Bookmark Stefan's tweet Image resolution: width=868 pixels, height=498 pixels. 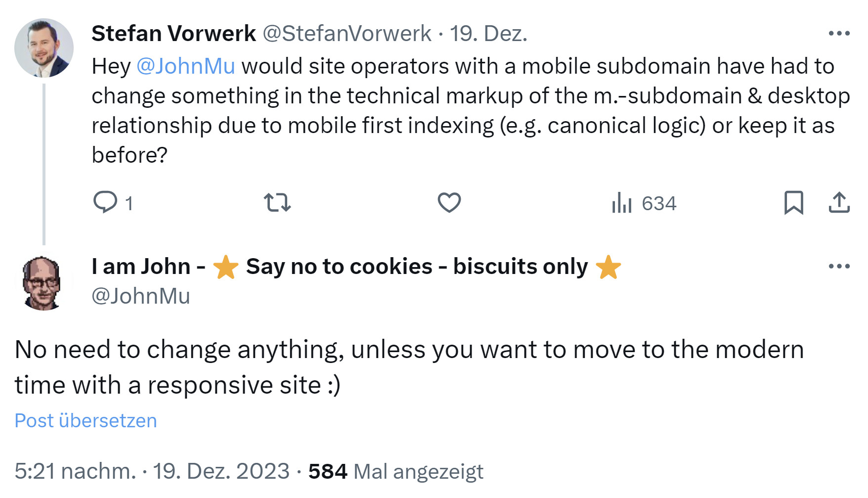[793, 203]
